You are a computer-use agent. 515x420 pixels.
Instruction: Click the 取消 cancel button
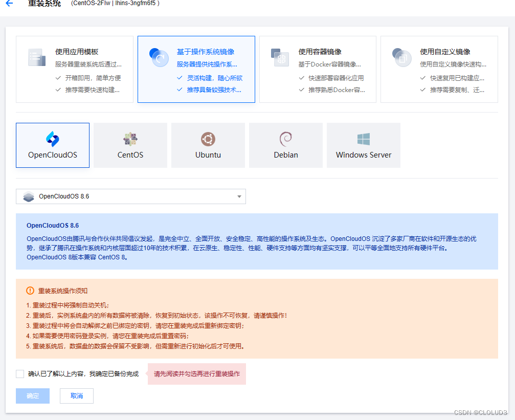(x=77, y=396)
